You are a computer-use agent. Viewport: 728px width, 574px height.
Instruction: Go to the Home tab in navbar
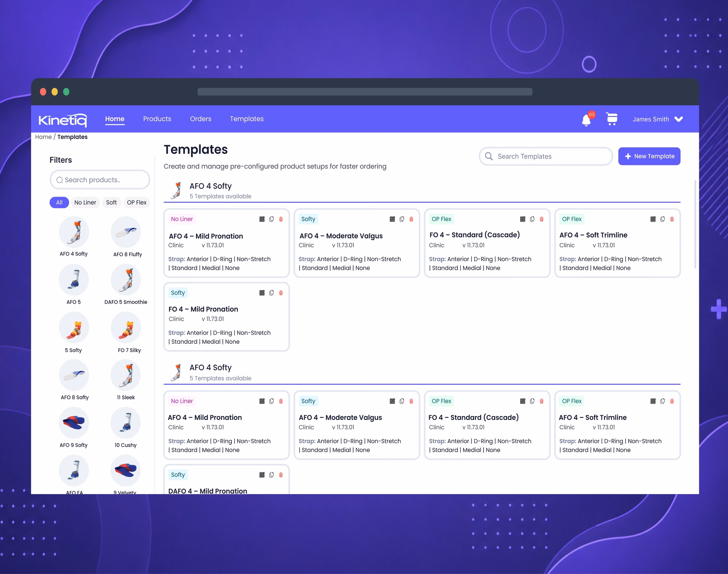[115, 119]
